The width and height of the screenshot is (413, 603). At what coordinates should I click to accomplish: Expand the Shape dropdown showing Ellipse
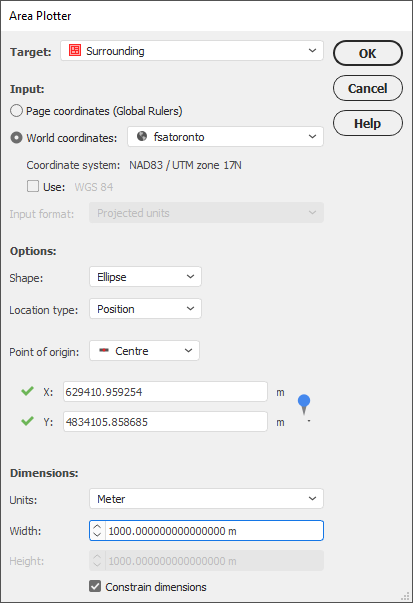pos(145,277)
